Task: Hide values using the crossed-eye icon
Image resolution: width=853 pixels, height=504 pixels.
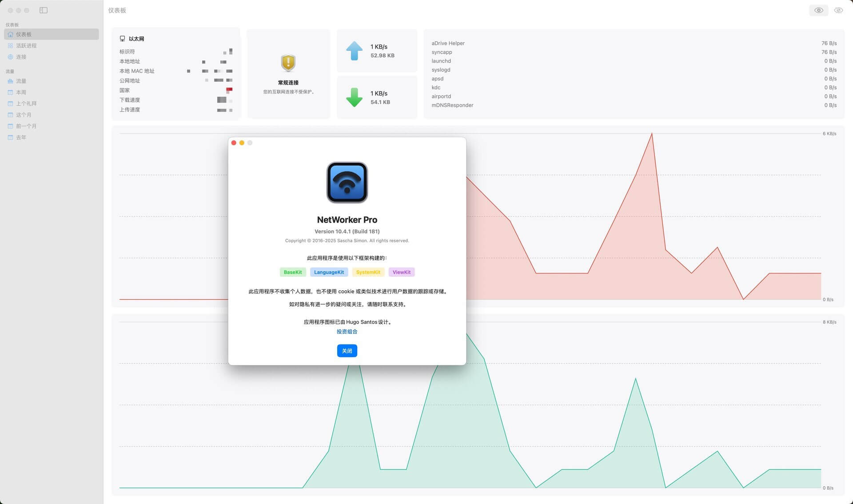Action: (x=838, y=10)
